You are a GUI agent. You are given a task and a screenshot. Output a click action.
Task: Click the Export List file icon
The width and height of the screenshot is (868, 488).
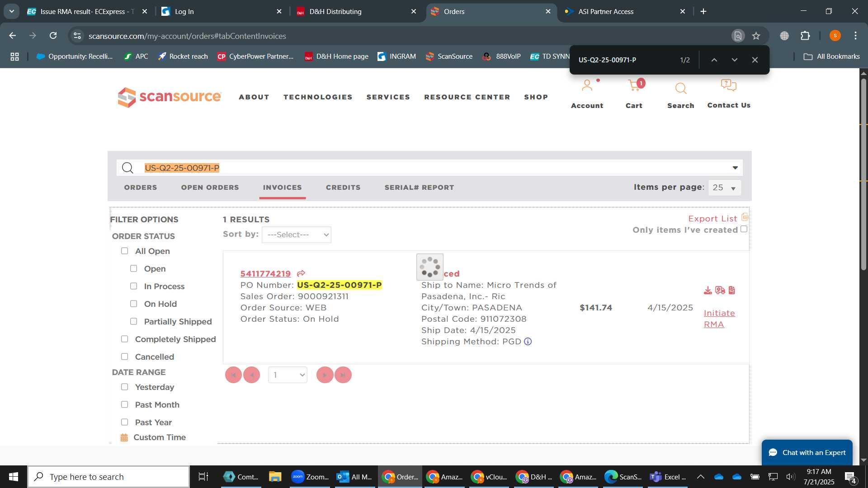[745, 217]
